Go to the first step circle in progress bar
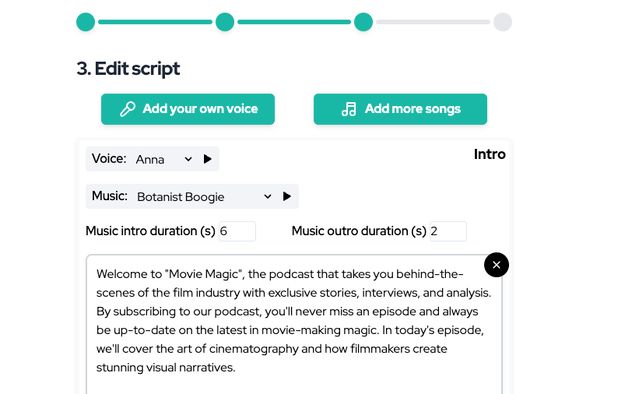 [86, 22]
